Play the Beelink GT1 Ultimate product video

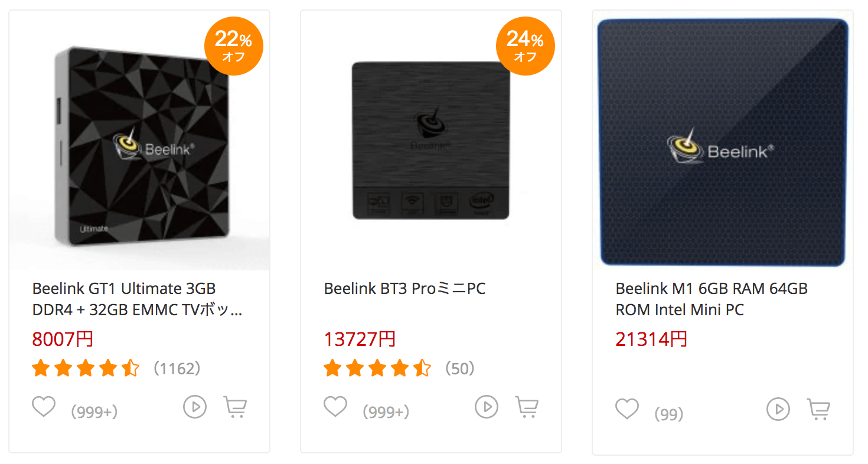pyautogui.click(x=194, y=407)
